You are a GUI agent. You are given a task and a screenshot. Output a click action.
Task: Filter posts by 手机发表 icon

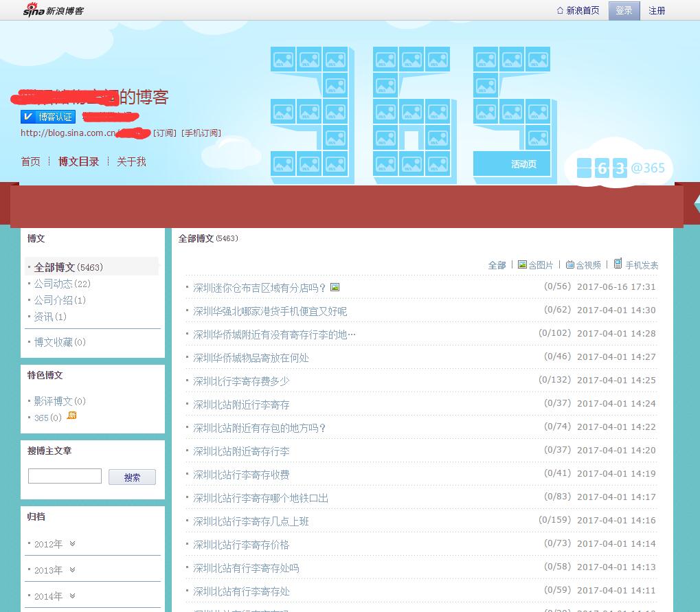coord(618,264)
